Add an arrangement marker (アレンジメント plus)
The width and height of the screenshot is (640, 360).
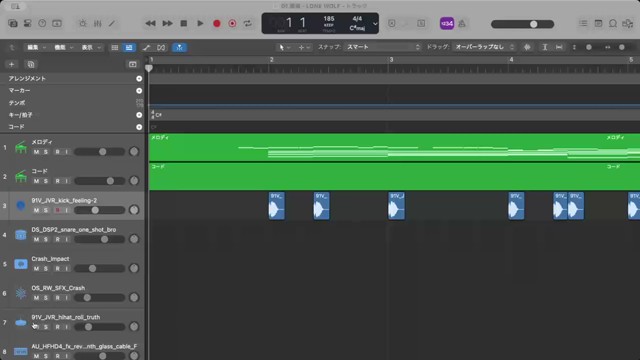[139, 78]
